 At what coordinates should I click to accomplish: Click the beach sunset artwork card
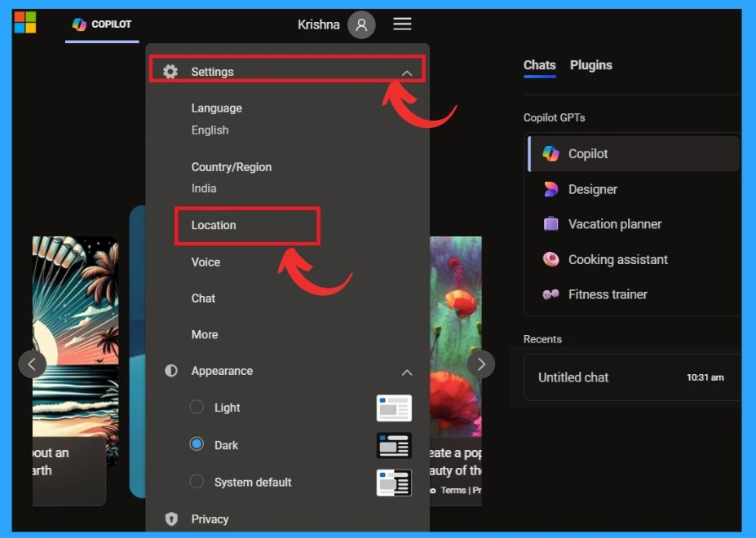tap(75, 337)
